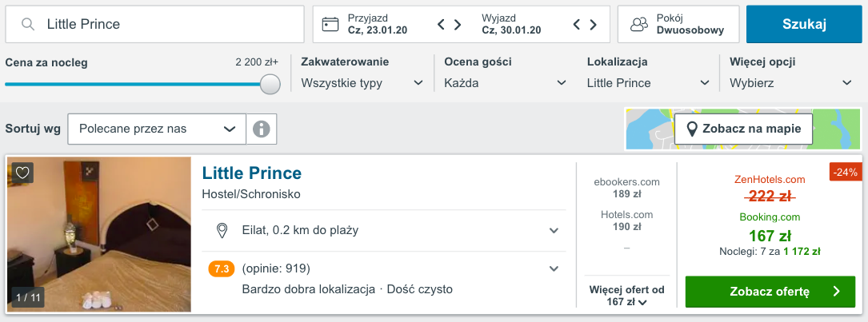Open the room type guests selector
The width and height of the screenshot is (868, 322).
click(x=678, y=24)
